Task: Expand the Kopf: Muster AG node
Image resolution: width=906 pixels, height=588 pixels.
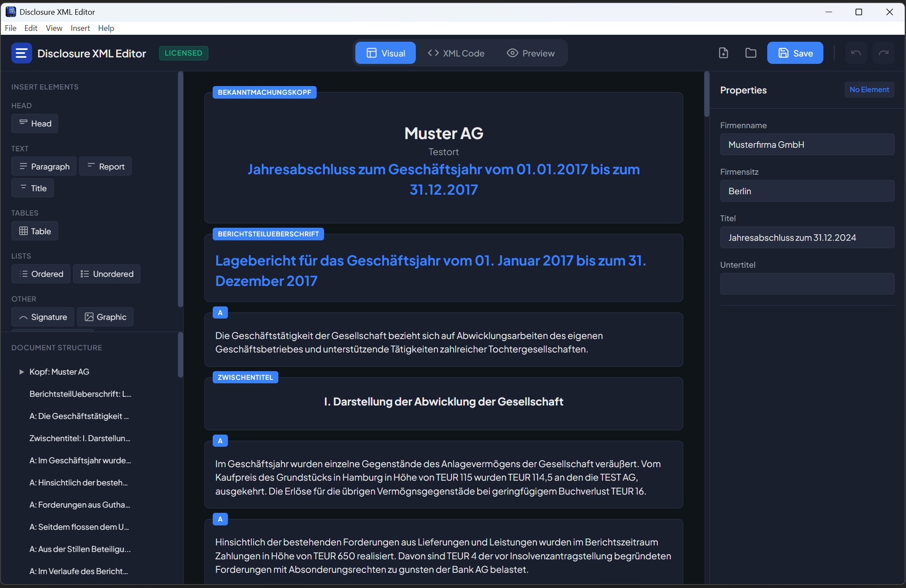Action: tap(21, 372)
